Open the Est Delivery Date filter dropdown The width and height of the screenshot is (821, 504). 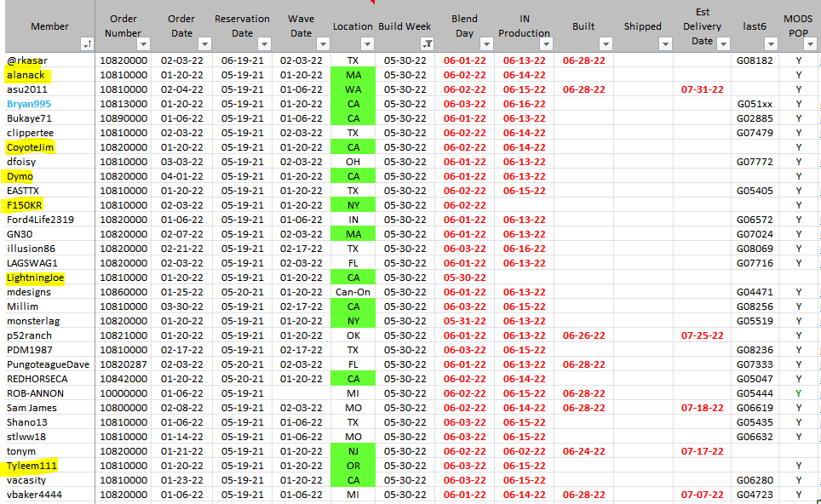click(723, 44)
